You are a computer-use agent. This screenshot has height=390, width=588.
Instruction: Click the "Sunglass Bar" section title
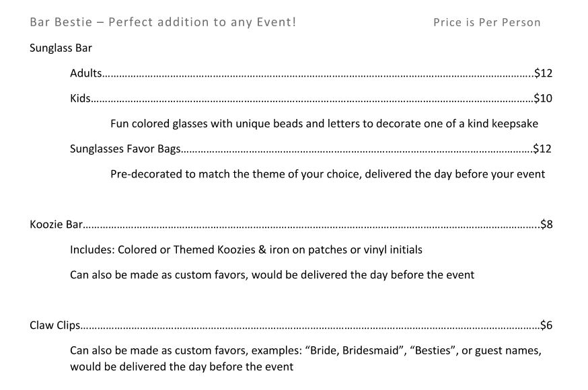click(61, 48)
